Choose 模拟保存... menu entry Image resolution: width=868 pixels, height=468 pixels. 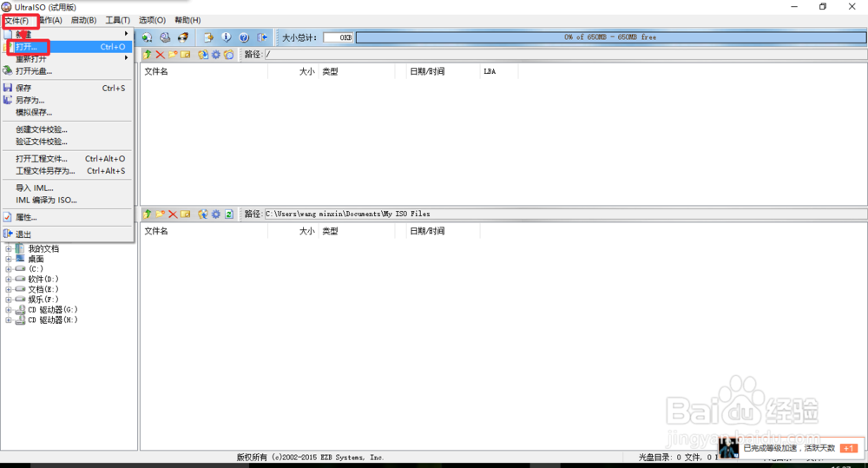click(67, 112)
